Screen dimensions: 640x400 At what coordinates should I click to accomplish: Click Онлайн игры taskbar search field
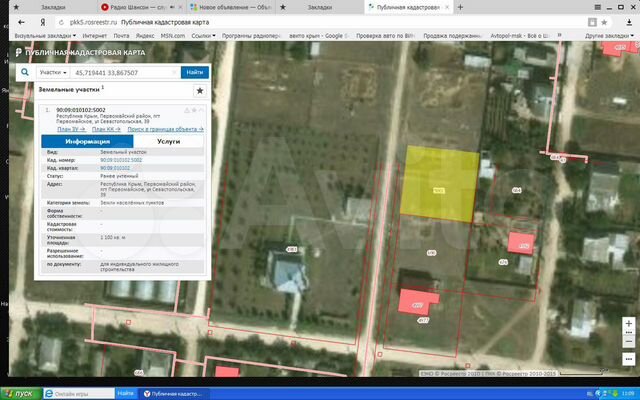point(80,394)
